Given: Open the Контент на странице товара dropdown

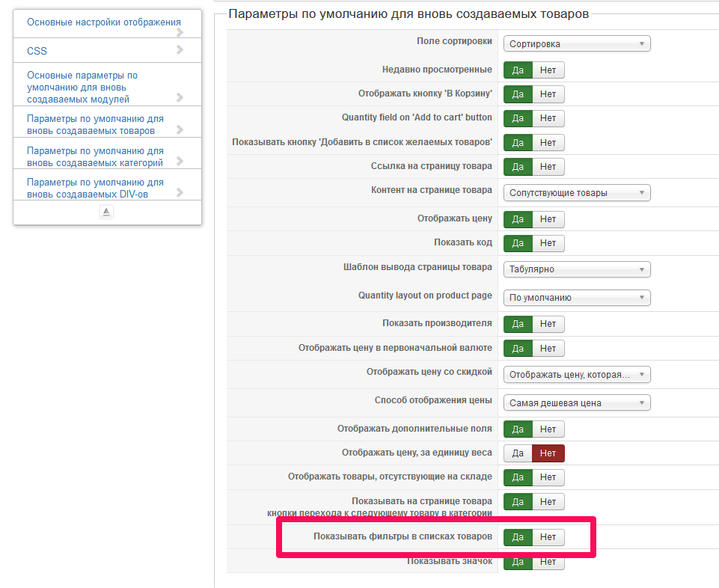Looking at the screenshot, I should pos(577,193).
